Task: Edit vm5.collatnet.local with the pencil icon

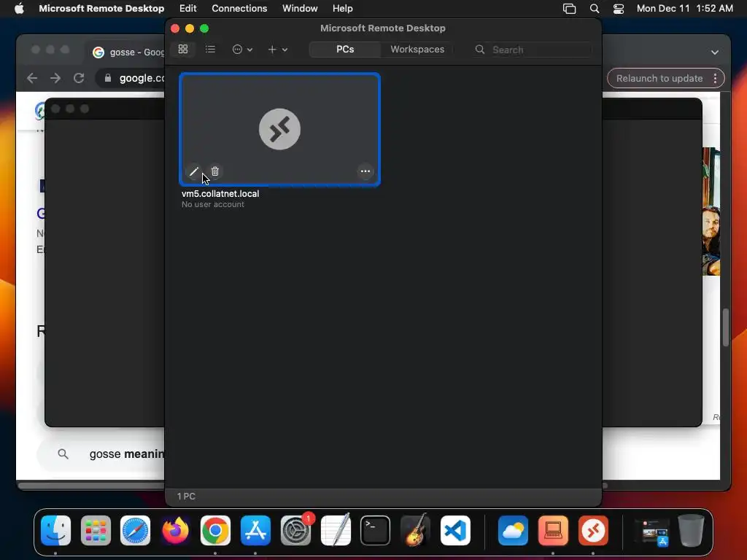Action: click(194, 171)
